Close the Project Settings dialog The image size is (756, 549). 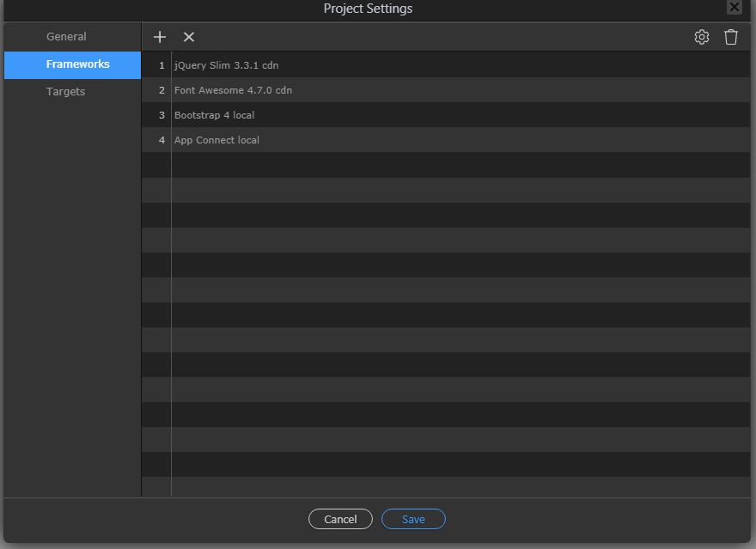click(735, 7)
